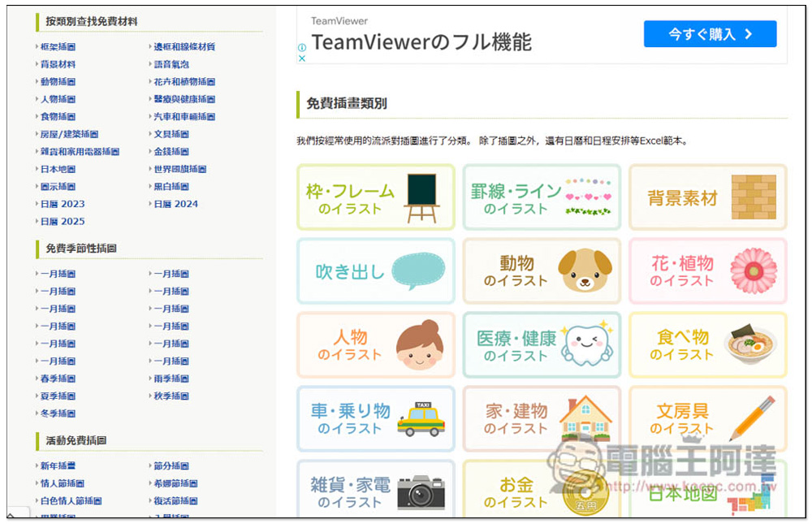The height and width of the screenshot is (524, 812).
Task: Go to 文具插圖 sidebar link
Action: [x=171, y=134]
